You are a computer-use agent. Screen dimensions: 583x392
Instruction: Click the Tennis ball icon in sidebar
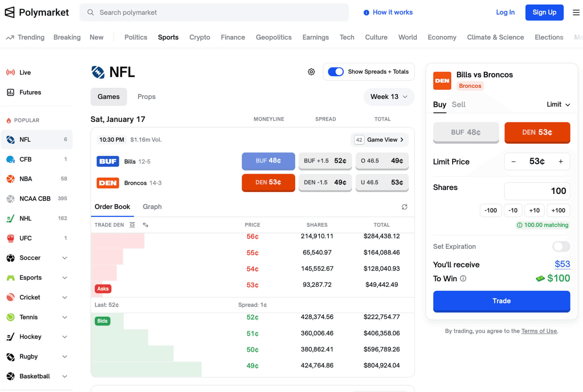point(11,317)
